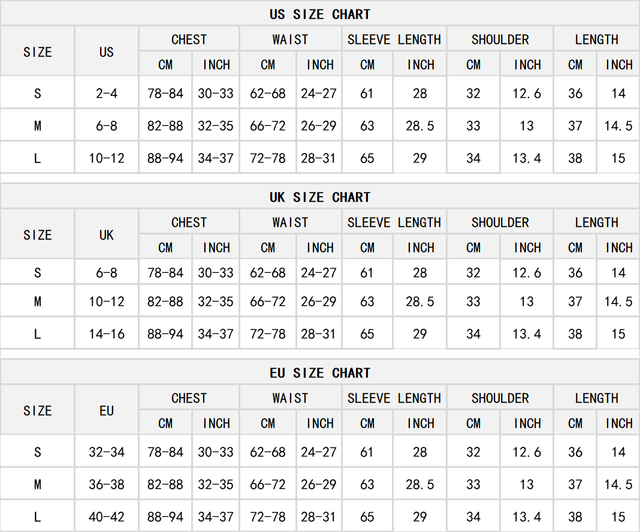Viewport: 640px width, 532px height.
Task: Click the UK SIZE CHART title
Action: tap(320, 197)
